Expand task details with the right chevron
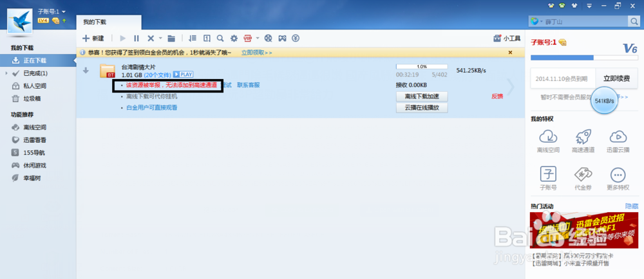This screenshot has width=644, height=279. [511, 87]
